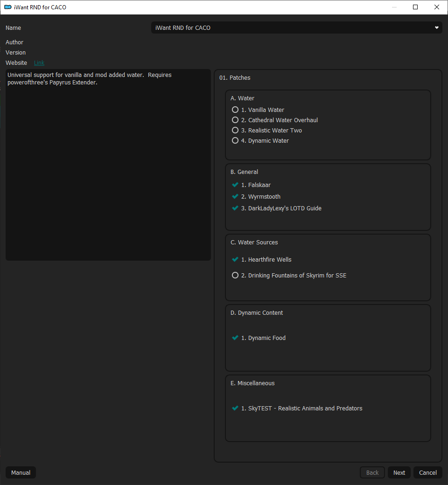Close the iWant RND for CACO window
Viewport: 448px width, 485px height.
click(x=437, y=7)
